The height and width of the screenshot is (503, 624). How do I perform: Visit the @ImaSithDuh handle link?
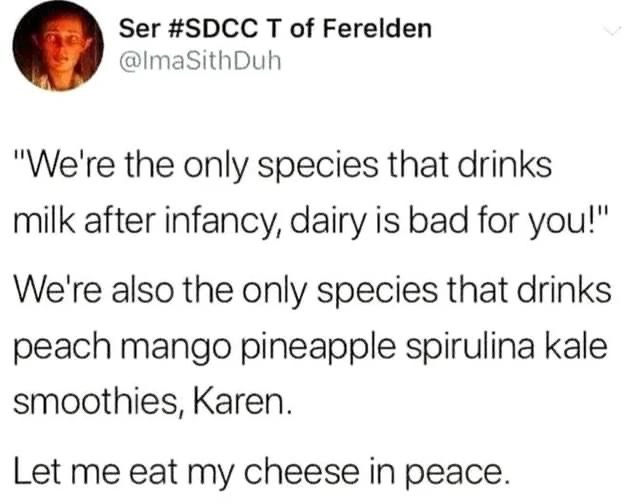200,61
